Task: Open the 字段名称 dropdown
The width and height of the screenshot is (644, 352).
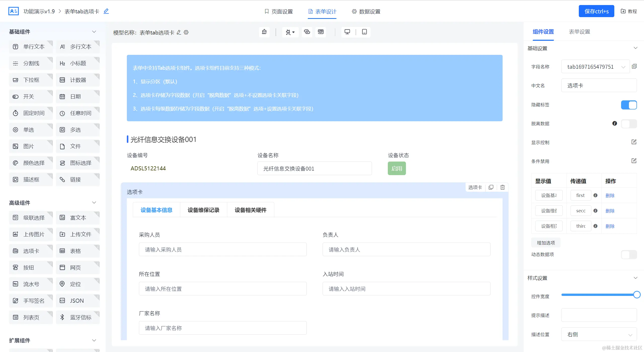Action: point(595,67)
